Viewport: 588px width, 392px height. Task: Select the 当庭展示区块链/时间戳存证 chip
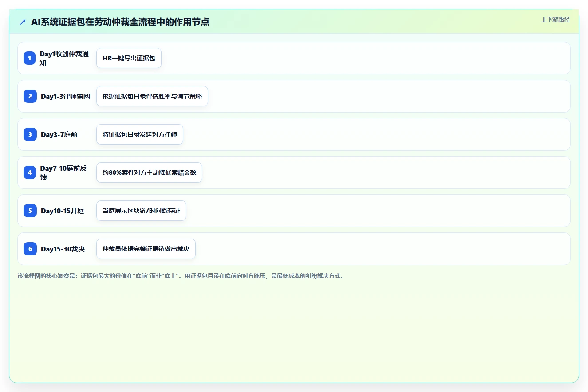(141, 211)
